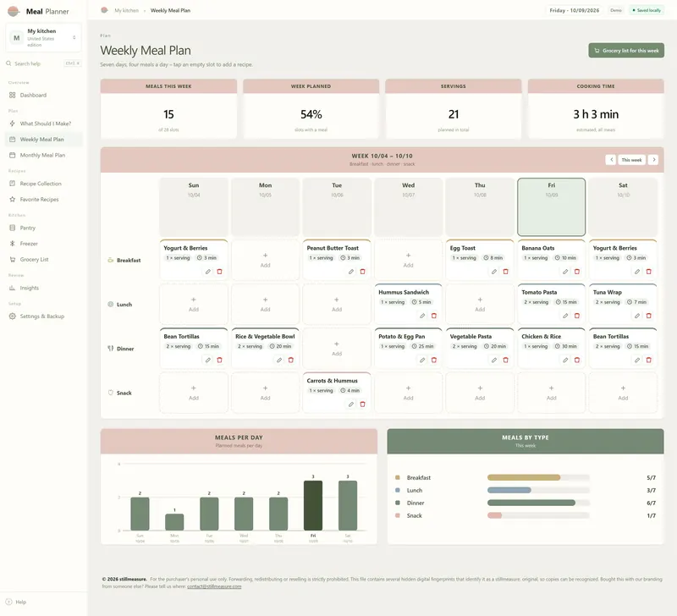Viewport: 677px width, 616px height.
Task: Remove the Banana Oats breakfast
Action: pyautogui.click(x=577, y=272)
